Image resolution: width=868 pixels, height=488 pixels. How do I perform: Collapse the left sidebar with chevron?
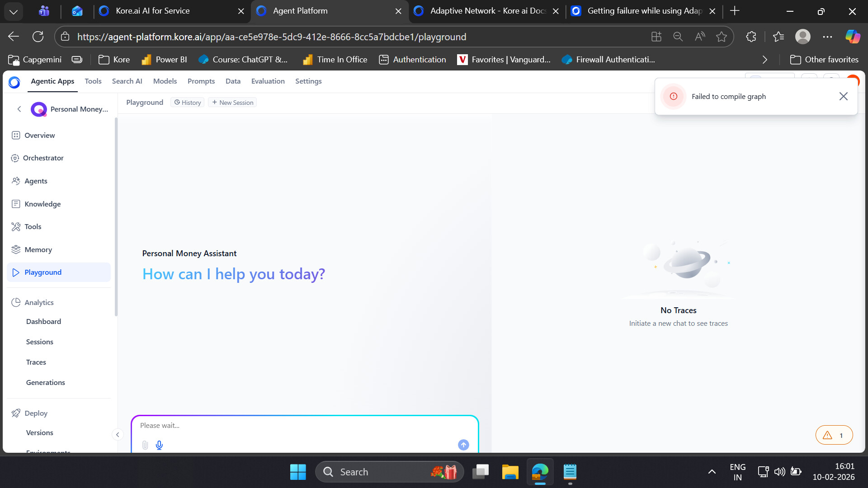pos(118,435)
